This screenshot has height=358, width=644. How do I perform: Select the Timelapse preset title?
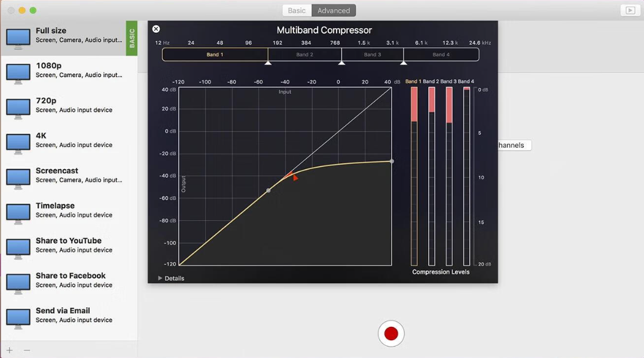[55, 206]
